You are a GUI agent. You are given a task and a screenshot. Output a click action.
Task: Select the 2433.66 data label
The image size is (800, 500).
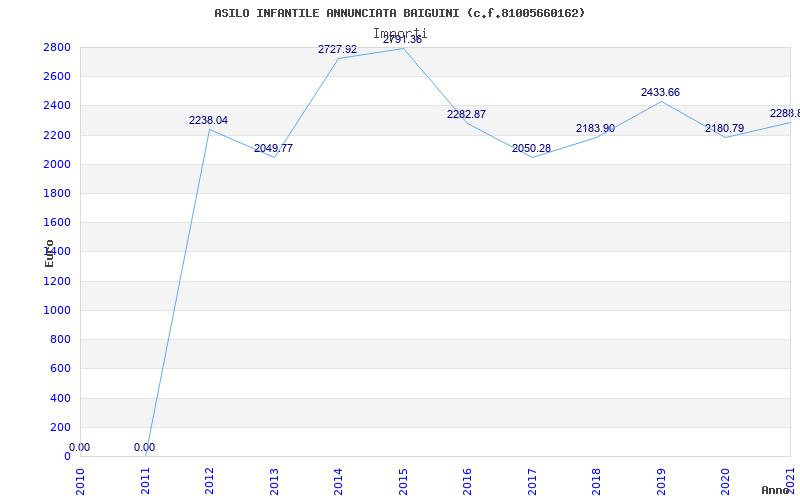(660, 92)
